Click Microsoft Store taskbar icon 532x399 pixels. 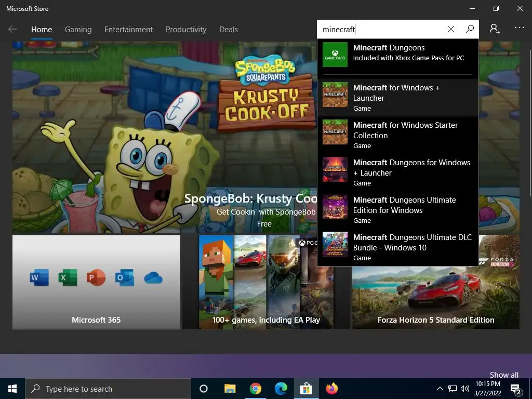tap(306, 389)
